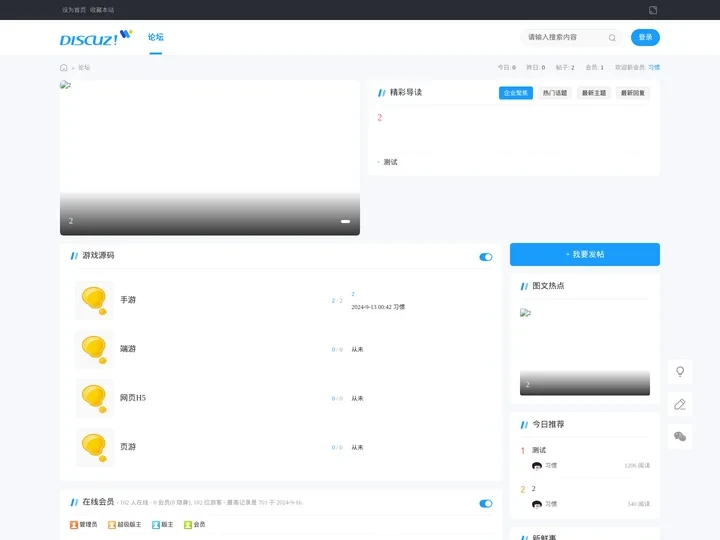Toggle the 在线会员 section switch
720x540 pixels.
(x=486, y=504)
